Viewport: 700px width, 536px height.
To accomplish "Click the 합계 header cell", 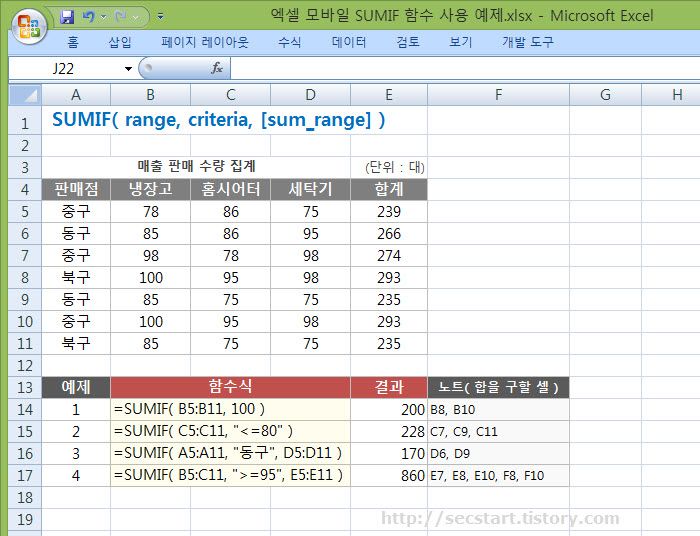I will tap(389, 189).
